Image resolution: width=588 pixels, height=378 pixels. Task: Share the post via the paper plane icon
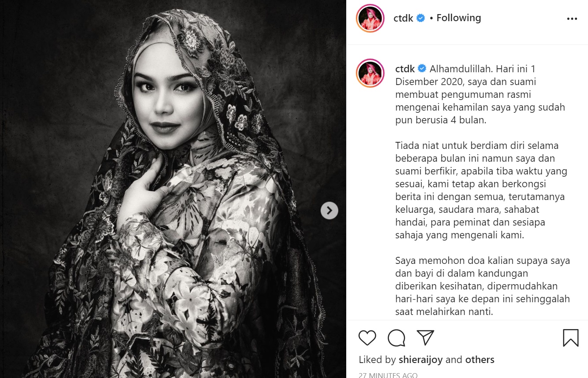(425, 338)
